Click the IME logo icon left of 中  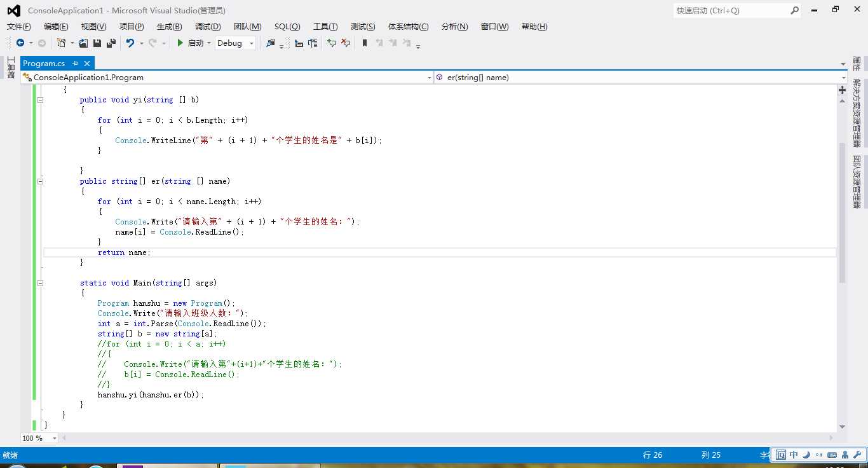[x=780, y=455]
